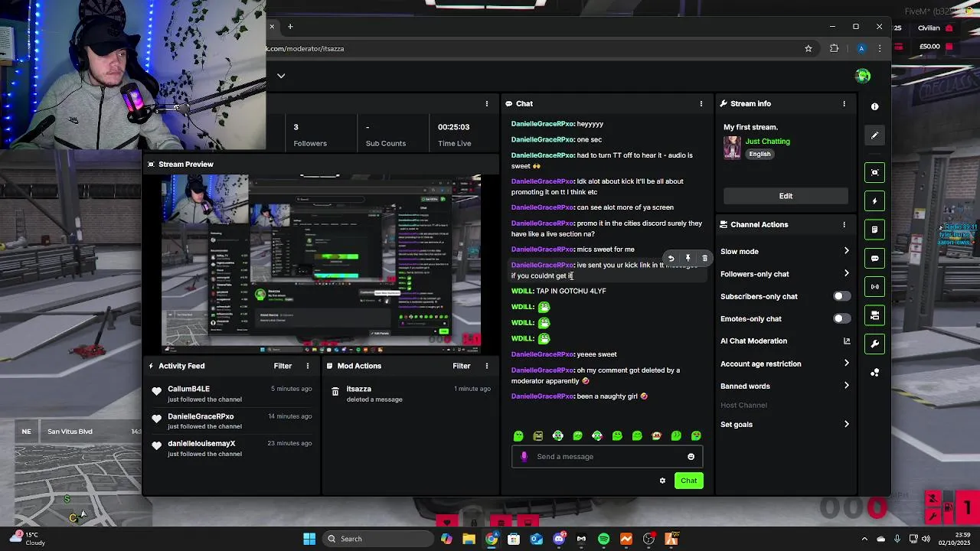Delete the hovered chat message with trash icon

(705, 259)
